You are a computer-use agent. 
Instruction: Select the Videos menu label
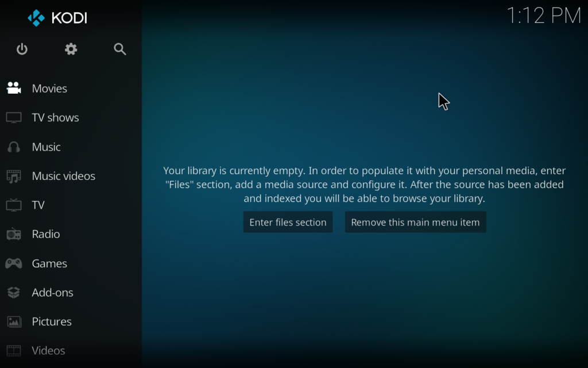tap(48, 351)
